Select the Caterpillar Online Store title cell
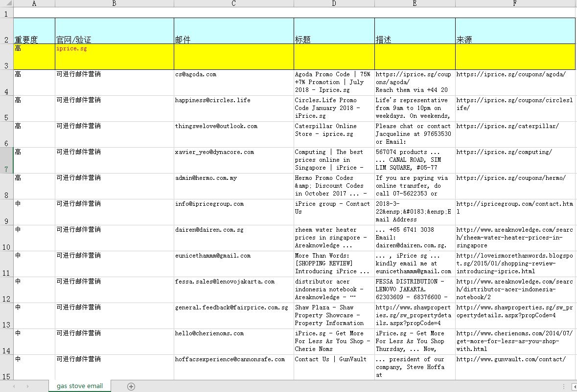This screenshot has height=392, width=577. pos(334,134)
